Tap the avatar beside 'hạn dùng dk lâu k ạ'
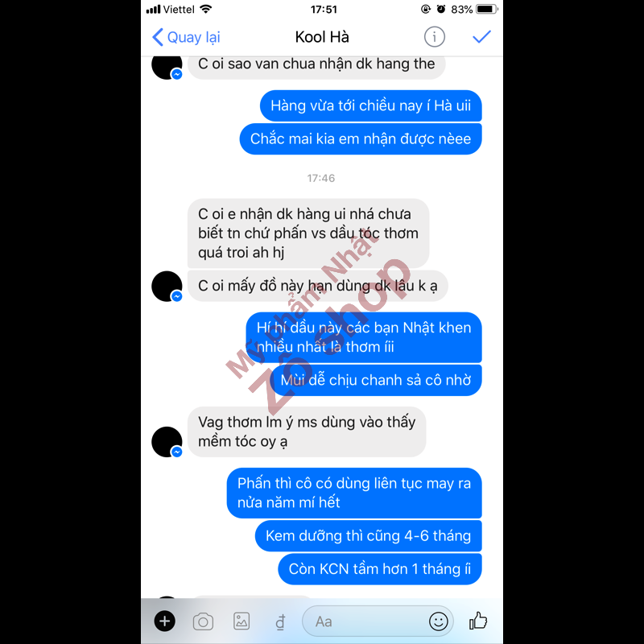Viewport: 644px width, 644px height. pos(167,287)
